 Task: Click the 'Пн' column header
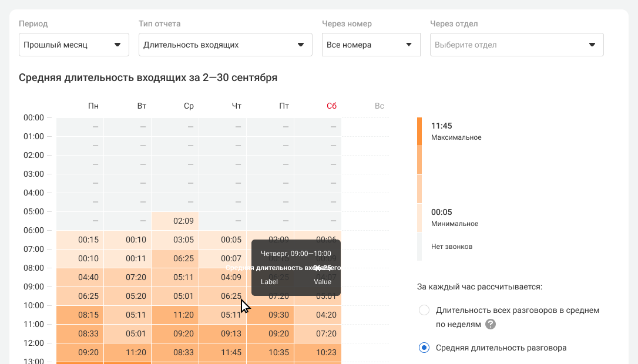click(x=93, y=106)
